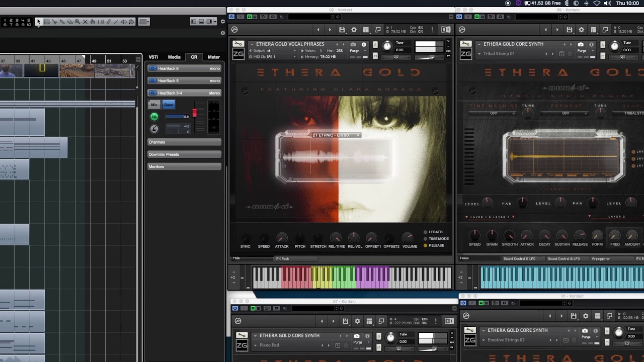644x362 pixels.
Task: Click the Mix button in HearBack 3-4
Action: point(154,105)
